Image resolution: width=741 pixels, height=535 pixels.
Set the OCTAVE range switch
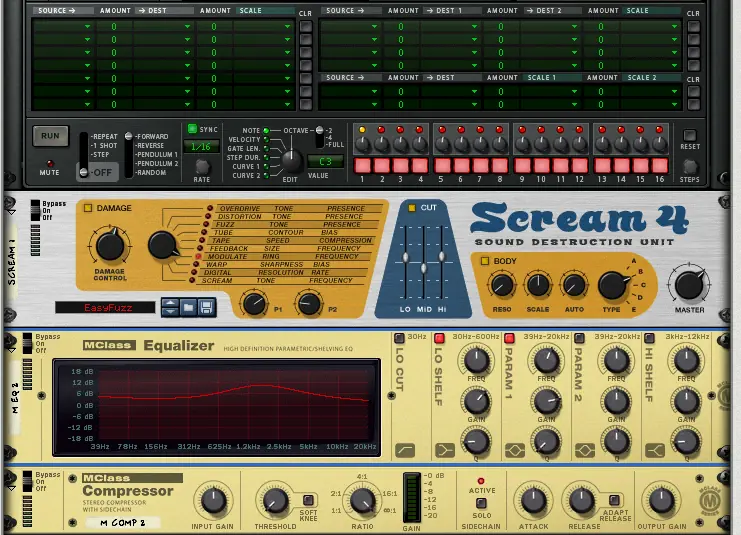tap(320, 137)
